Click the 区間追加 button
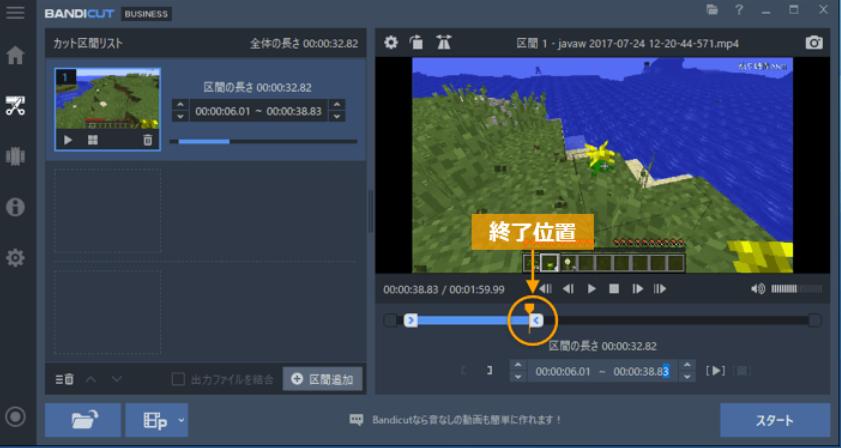Viewport: 841px width, 448px height. coord(322,379)
